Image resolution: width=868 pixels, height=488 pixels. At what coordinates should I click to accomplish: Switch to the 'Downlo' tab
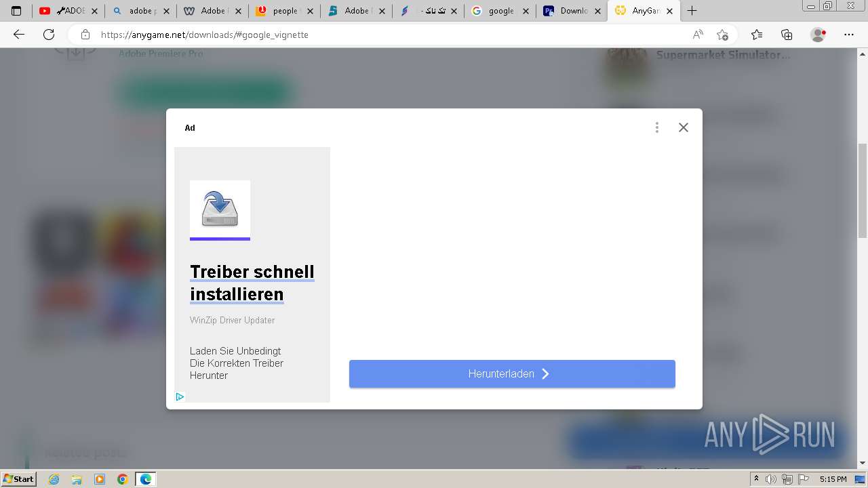[571, 11]
